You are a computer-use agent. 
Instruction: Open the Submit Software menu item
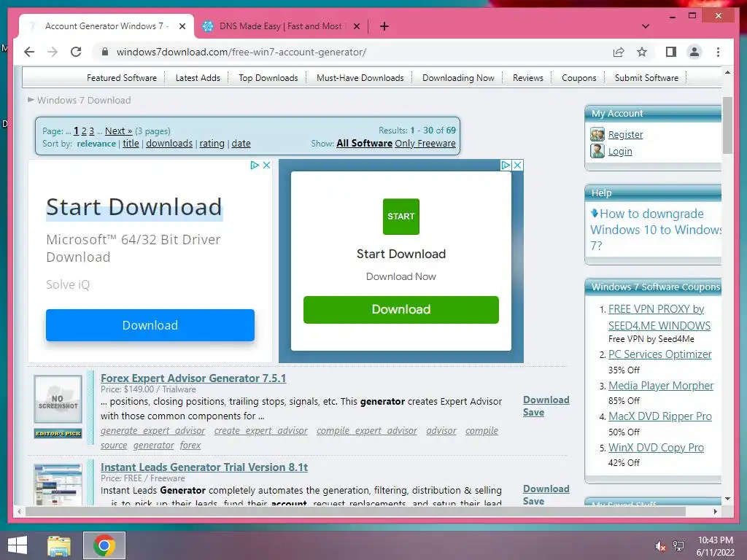[x=646, y=77]
